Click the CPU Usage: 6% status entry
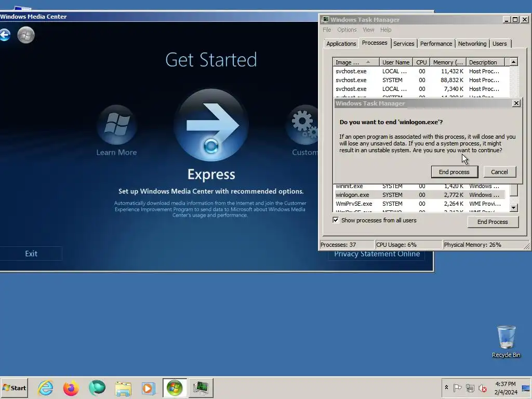This screenshot has width=532, height=399. [409, 245]
